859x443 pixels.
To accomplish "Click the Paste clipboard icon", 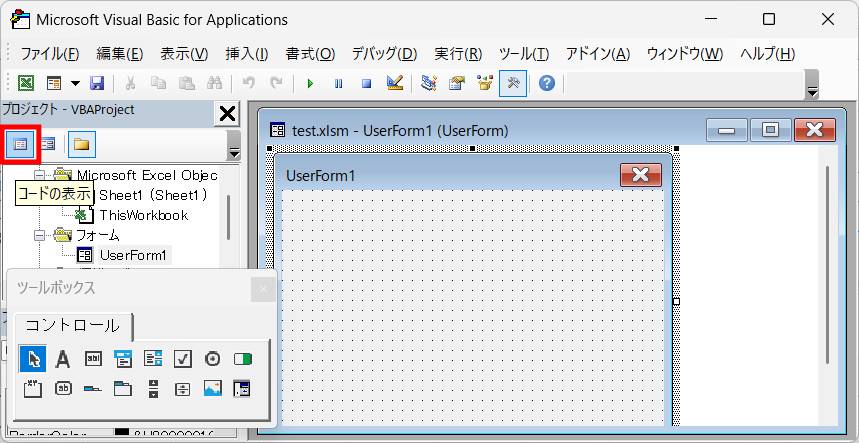I will click(187, 83).
